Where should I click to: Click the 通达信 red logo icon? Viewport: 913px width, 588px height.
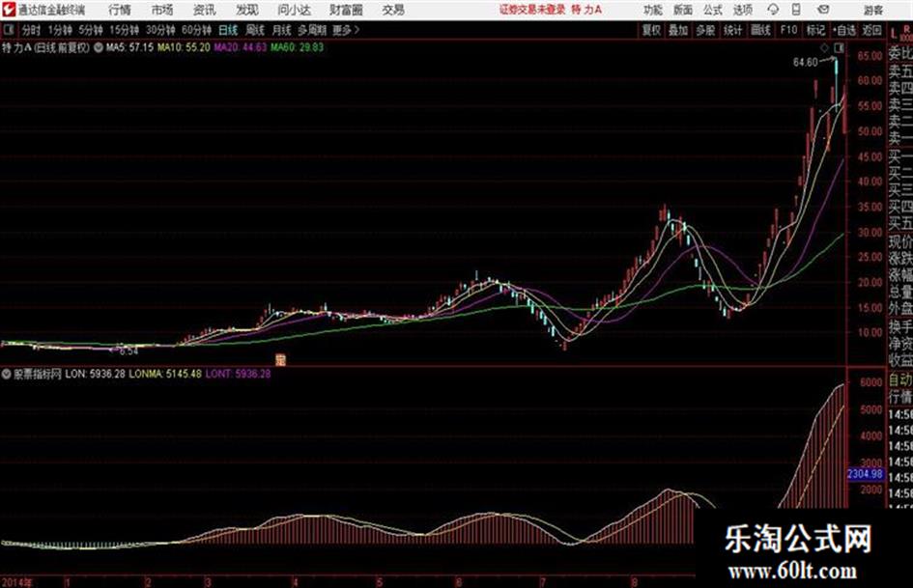pos(8,10)
